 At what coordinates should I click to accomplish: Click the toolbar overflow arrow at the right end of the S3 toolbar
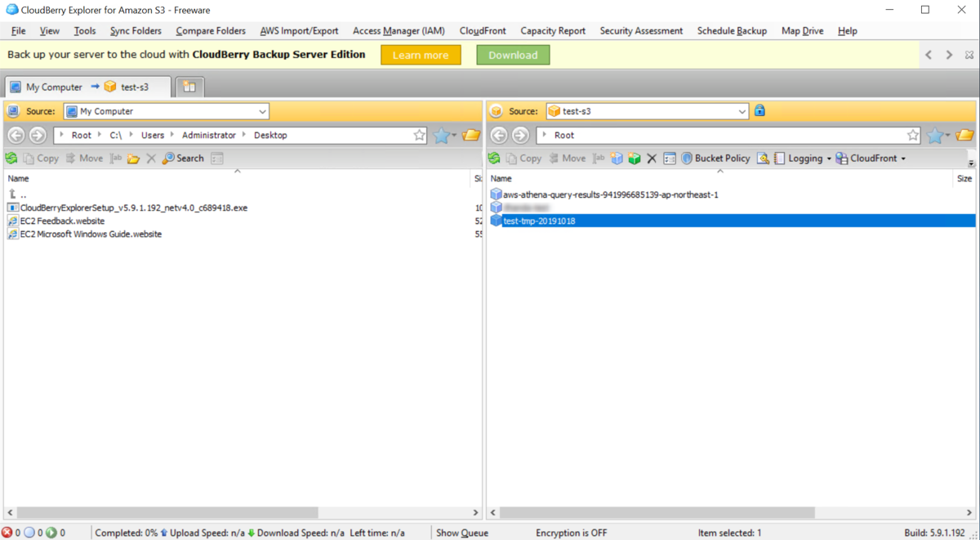point(971,162)
